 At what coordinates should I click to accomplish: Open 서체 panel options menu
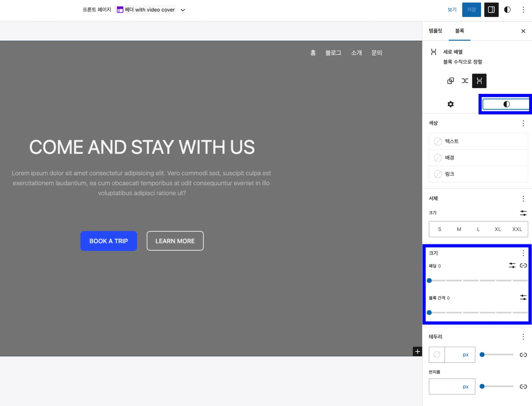coord(523,198)
